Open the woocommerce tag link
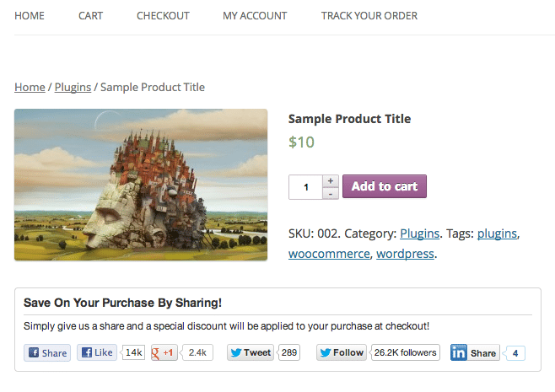555x392 pixels. (x=329, y=254)
